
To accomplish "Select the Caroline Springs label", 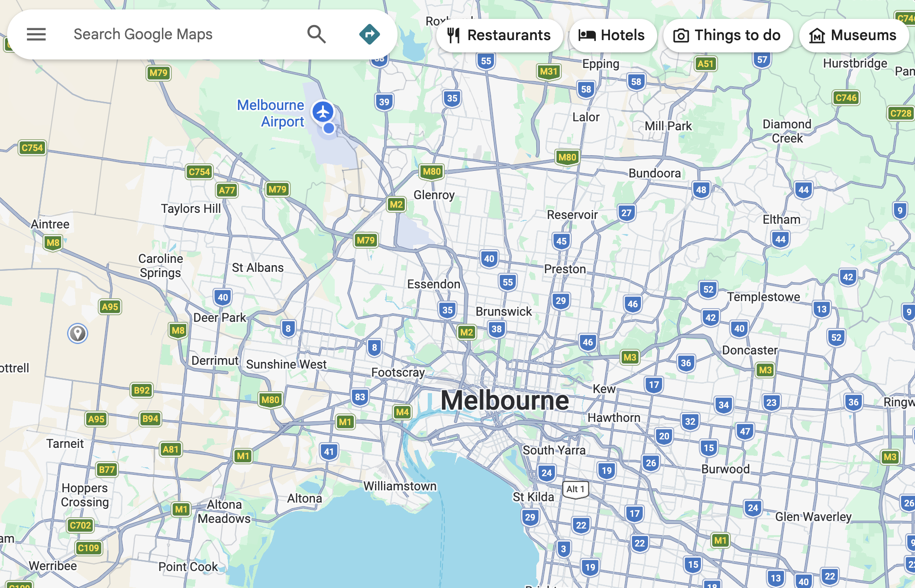I will coord(161,266).
